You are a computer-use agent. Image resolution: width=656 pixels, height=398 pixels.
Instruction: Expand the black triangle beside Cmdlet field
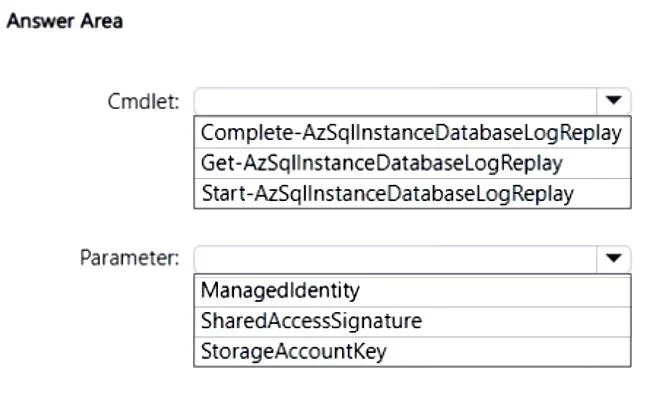pyautogui.click(x=613, y=101)
